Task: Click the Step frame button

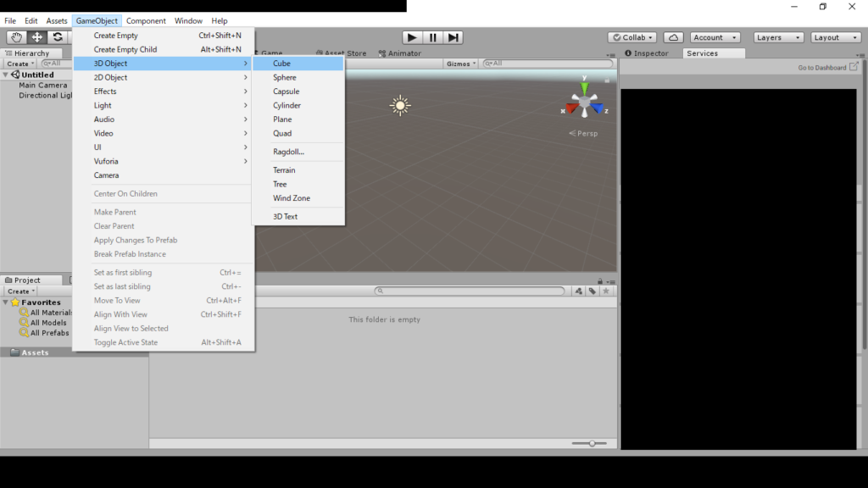Action: pos(453,37)
